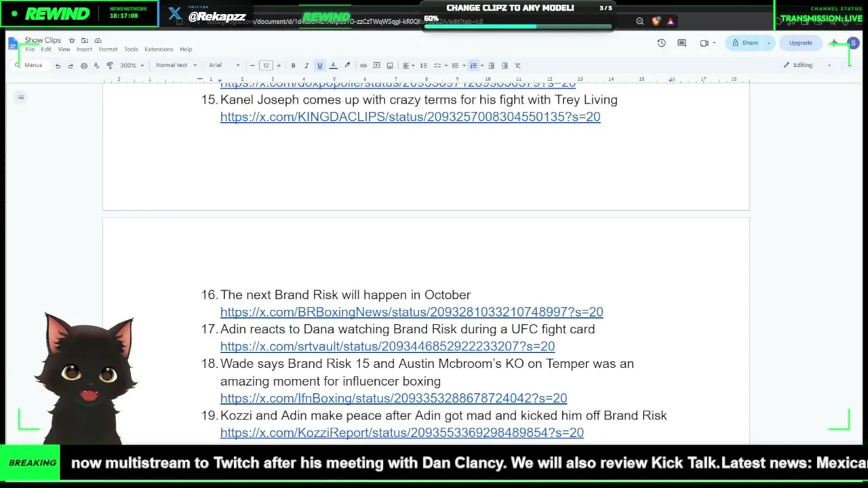868x488 pixels.
Task: Open the highlight color picker
Action: pos(347,66)
